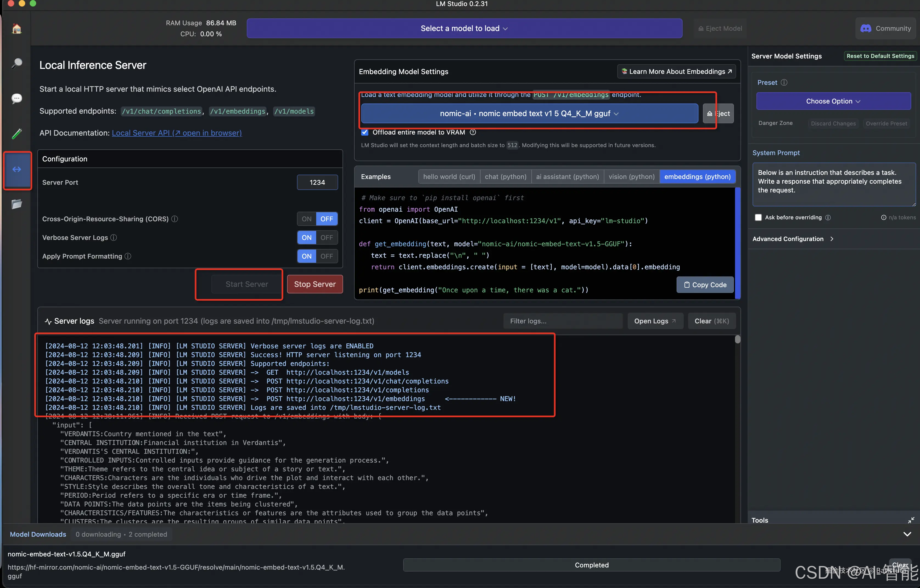
Task: Open the Search magnifier sidebar icon
Action: tap(16, 63)
